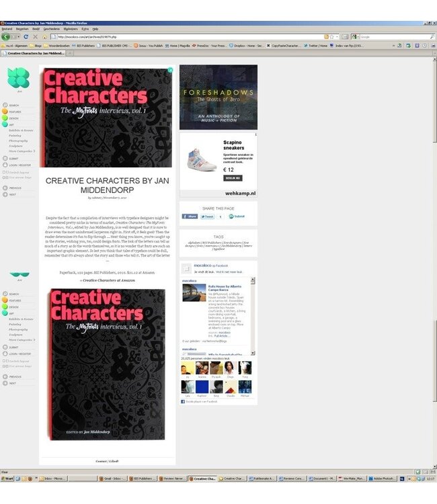Switch to Gmail - Inbox taskbar button
437x504 pixels.
tap(112, 478)
